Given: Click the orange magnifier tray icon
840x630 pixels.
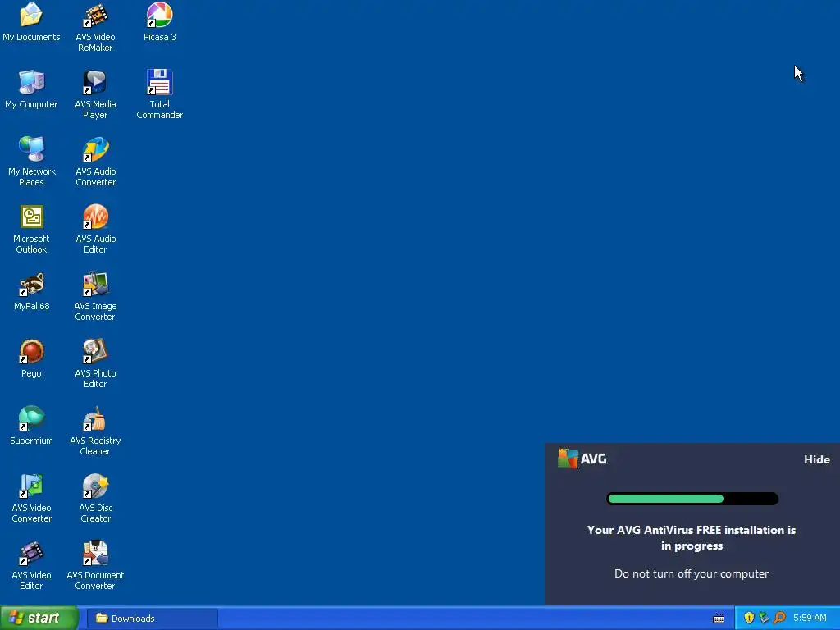Looking at the screenshot, I should 779,618.
